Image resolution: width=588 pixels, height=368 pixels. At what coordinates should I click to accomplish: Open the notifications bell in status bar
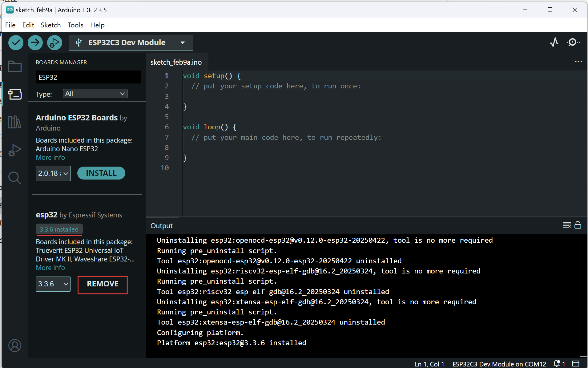coord(557,364)
